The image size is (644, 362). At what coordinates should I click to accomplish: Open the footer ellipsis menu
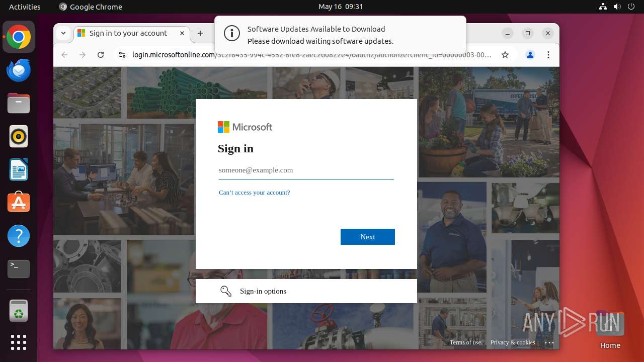tap(549, 343)
